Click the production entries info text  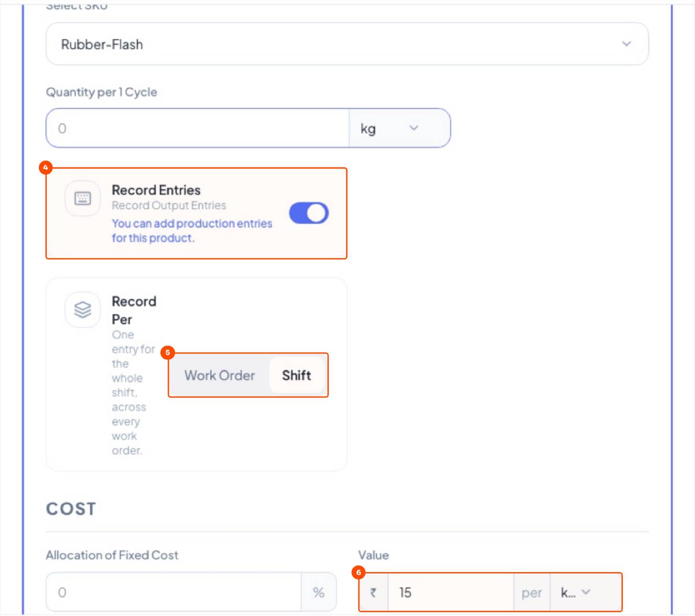(192, 230)
